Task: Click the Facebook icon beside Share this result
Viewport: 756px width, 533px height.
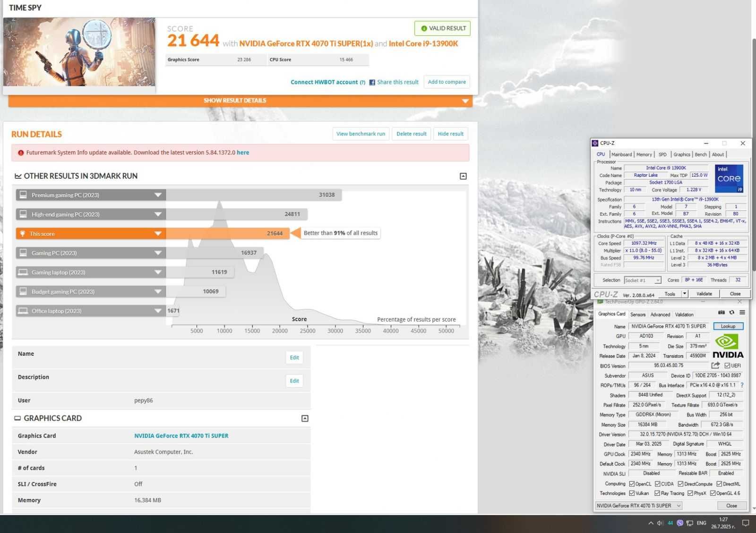Action: click(x=372, y=82)
